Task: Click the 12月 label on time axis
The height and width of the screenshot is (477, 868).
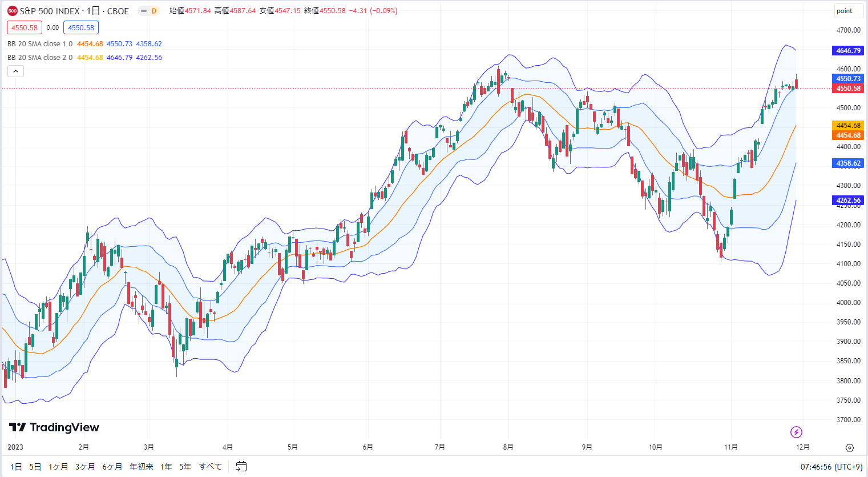Action: point(802,447)
